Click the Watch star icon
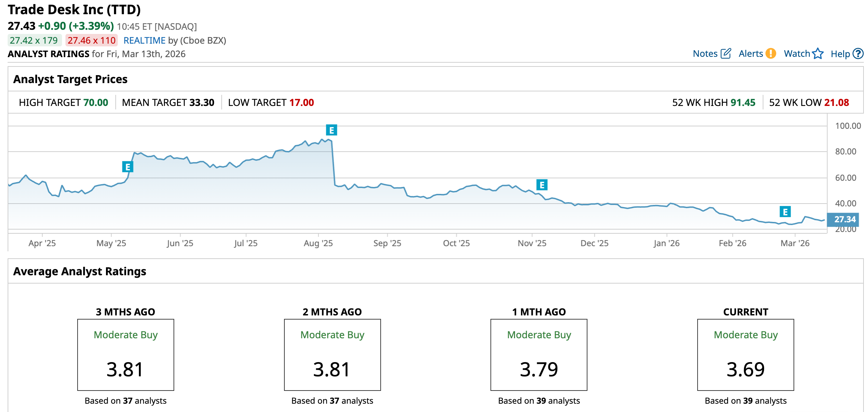868x412 pixels. 818,54
